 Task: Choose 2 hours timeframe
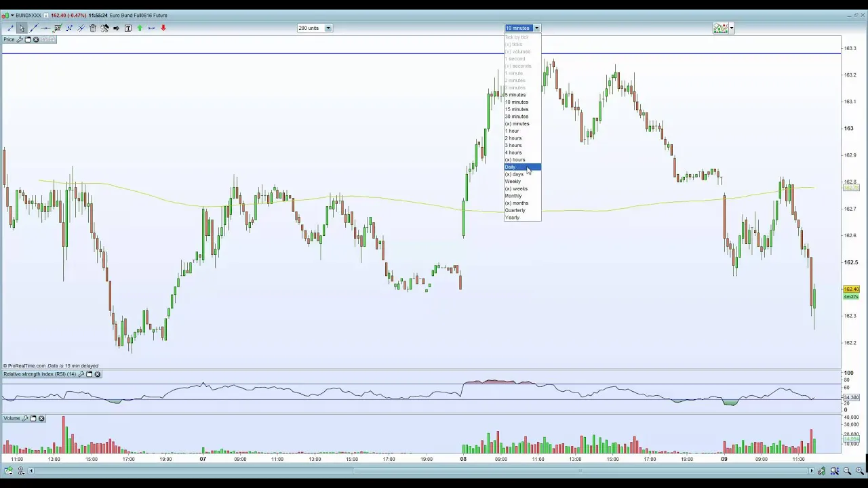pos(522,138)
